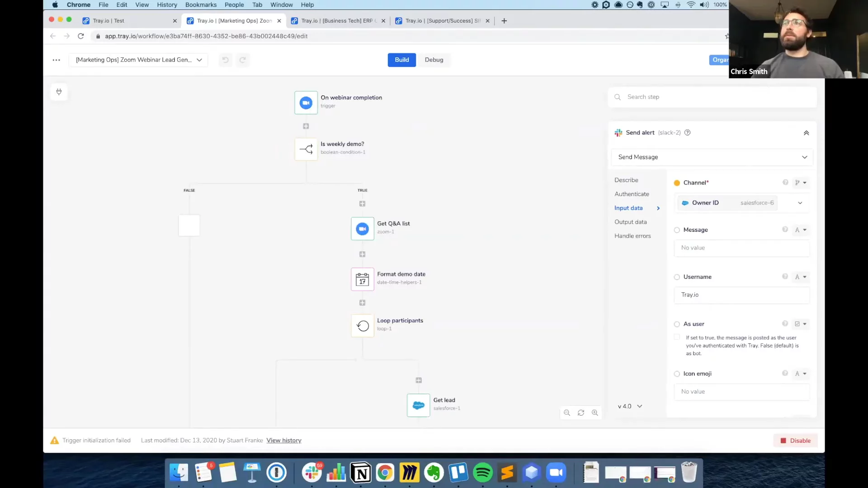The width and height of the screenshot is (868, 488).
Task: Switch to the Debug tab
Action: 434,60
